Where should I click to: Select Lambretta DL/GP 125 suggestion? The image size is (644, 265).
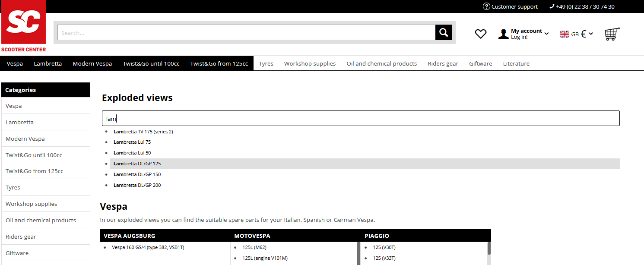[x=365, y=164]
